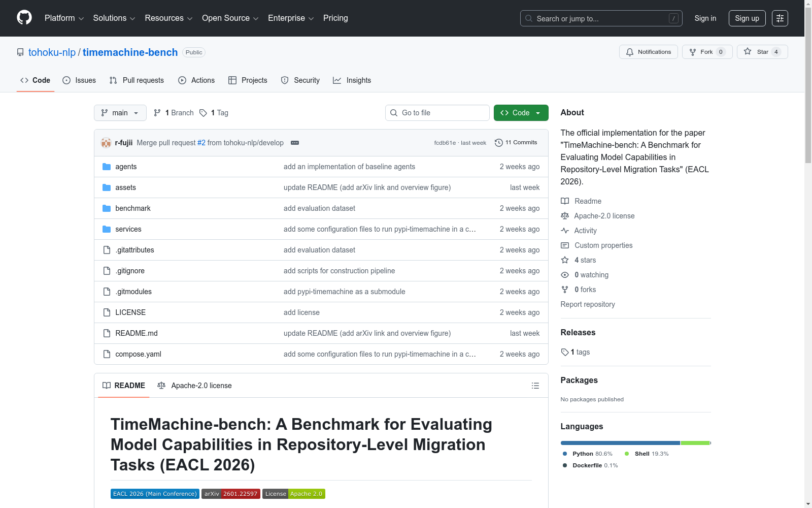Image resolution: width=812 pixels, height=508 pixels.
Task: Click the README.md file icon
Action: [107, 333]
